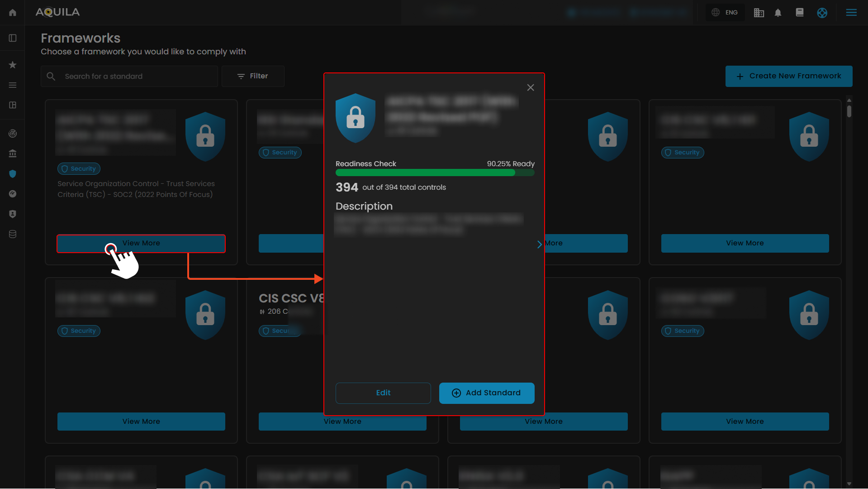
Task: Click the Add Standard button
Action: [487, 393]
